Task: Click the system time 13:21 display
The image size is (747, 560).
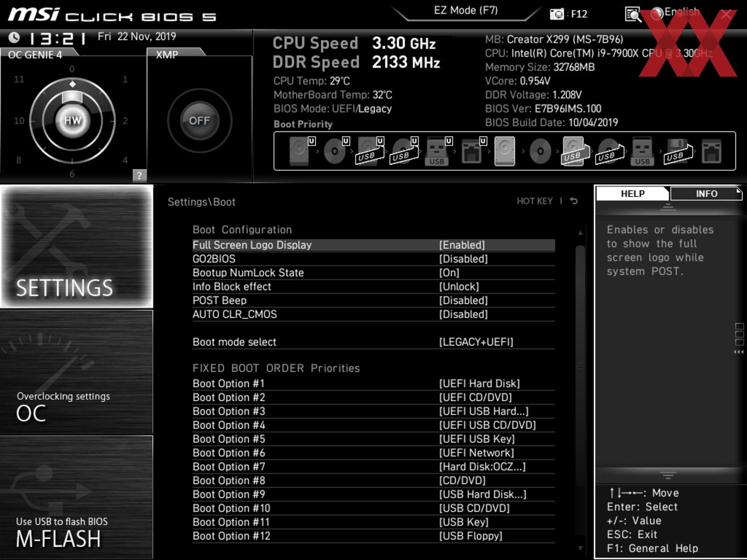Action: click(x=57, y=38)
